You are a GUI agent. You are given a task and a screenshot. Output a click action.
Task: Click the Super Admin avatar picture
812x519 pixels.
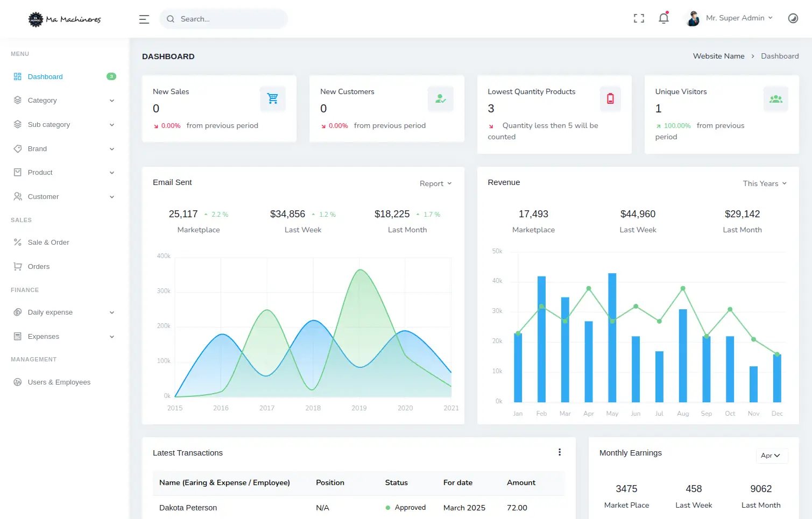coord(693,18)
